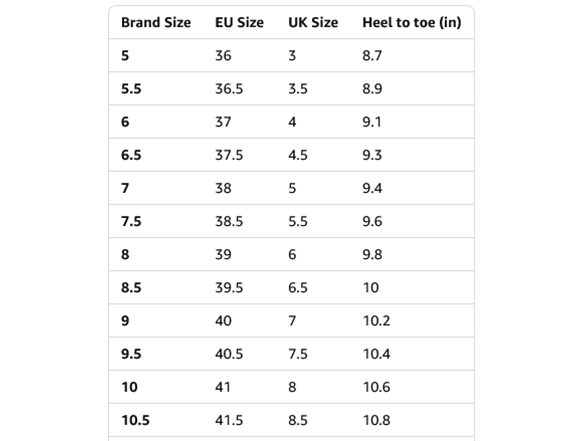Click the 10.4 heel to toe value
Screen dimensions: 588x441
coord(376,354)
